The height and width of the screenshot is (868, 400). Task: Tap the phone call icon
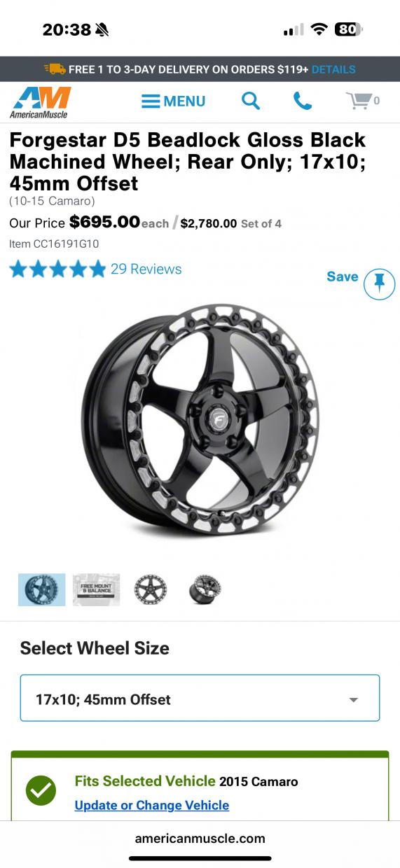tap(303, 101)
